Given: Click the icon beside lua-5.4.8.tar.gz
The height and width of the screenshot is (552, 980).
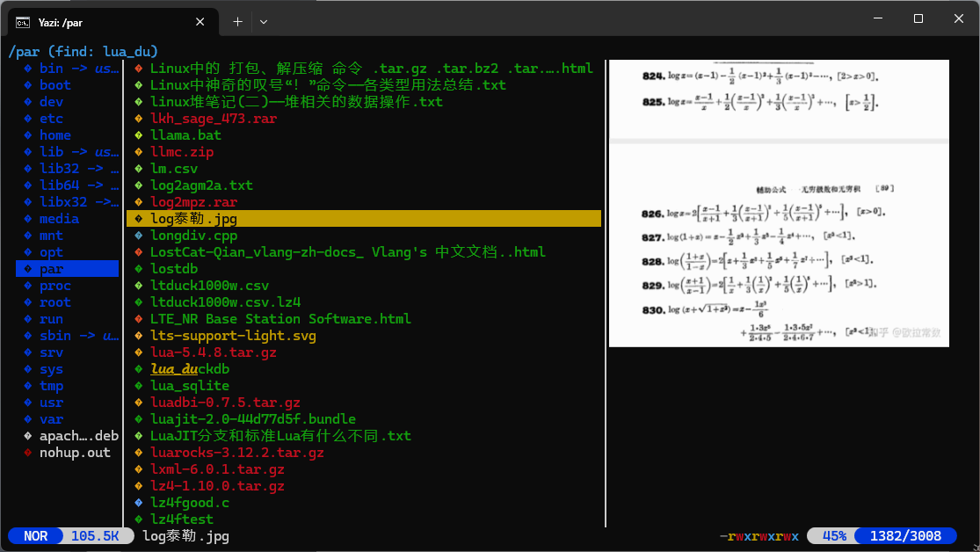Looking at the screenshot, I should (x=139, y=352).
